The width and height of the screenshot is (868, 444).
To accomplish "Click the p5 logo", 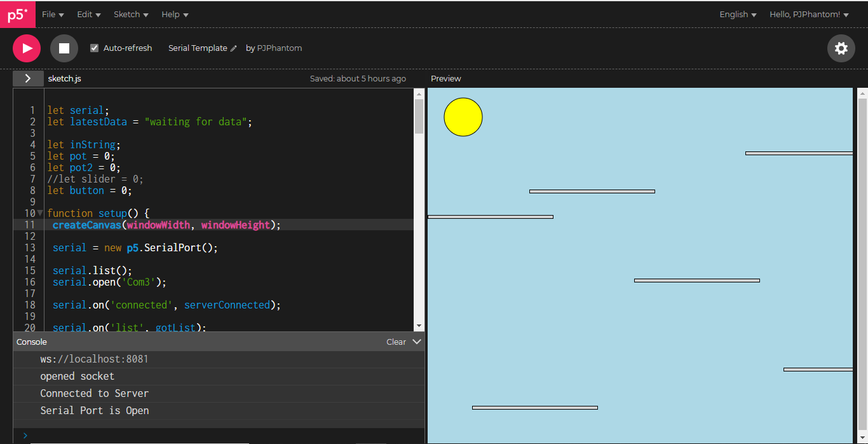I will coord(17,14).
